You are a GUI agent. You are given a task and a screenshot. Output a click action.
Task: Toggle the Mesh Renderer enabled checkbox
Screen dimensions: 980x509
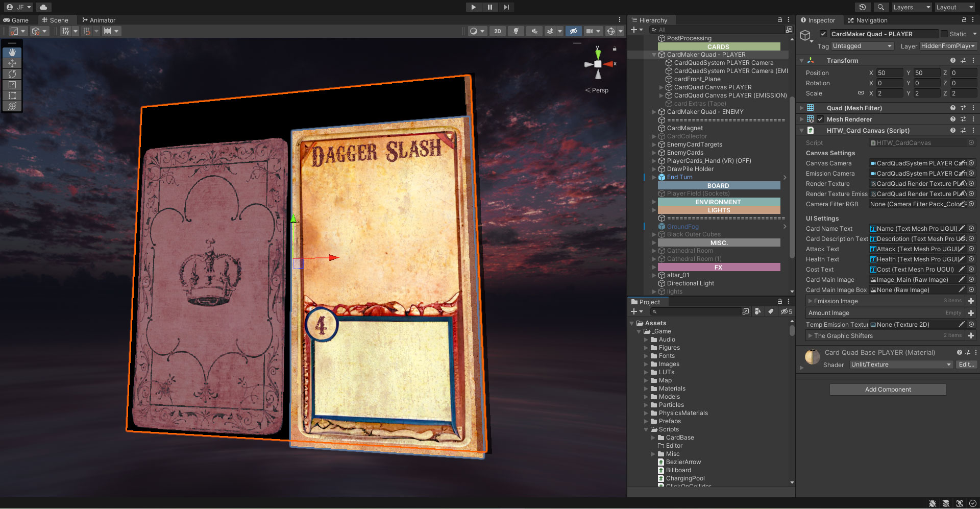click(820, 119)
